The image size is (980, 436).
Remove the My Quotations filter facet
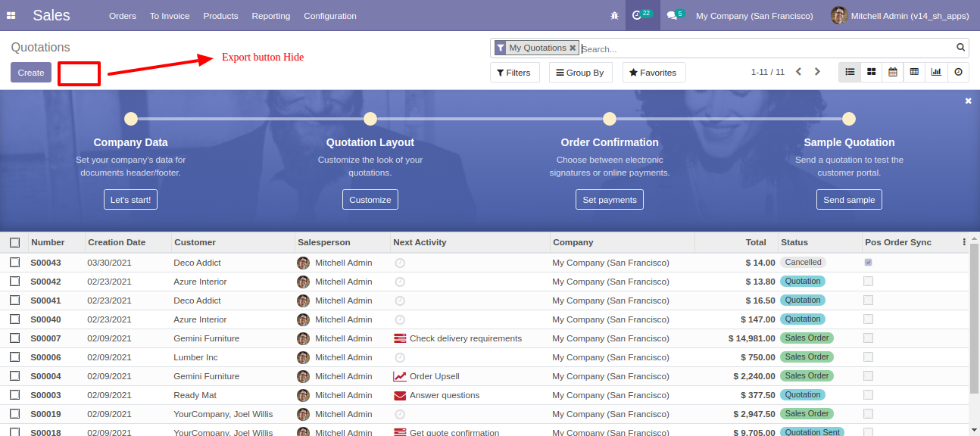(x=573, y=48)
